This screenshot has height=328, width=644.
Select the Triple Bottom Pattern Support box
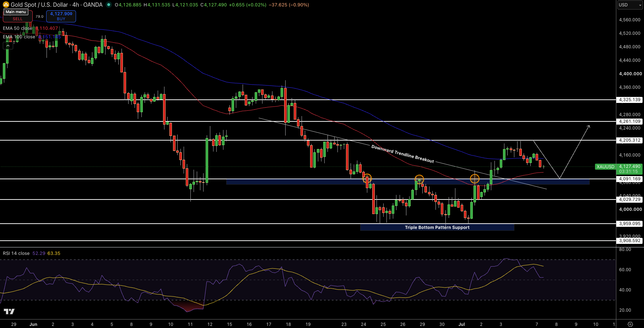(437, 228)
